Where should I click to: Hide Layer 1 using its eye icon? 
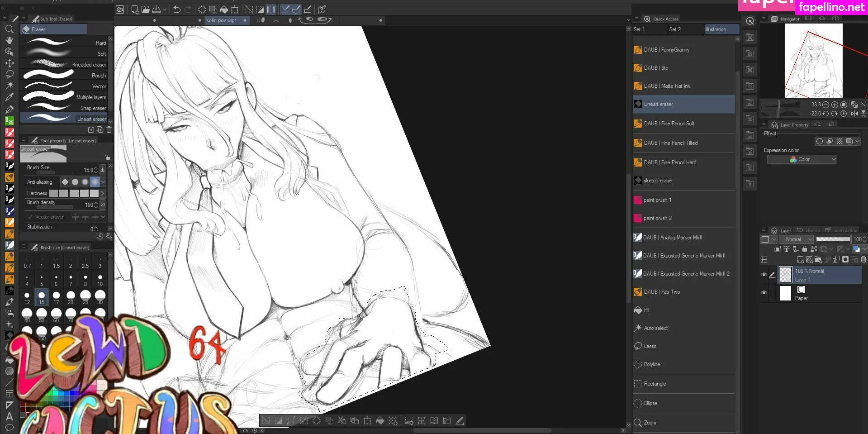coord(764,275)
